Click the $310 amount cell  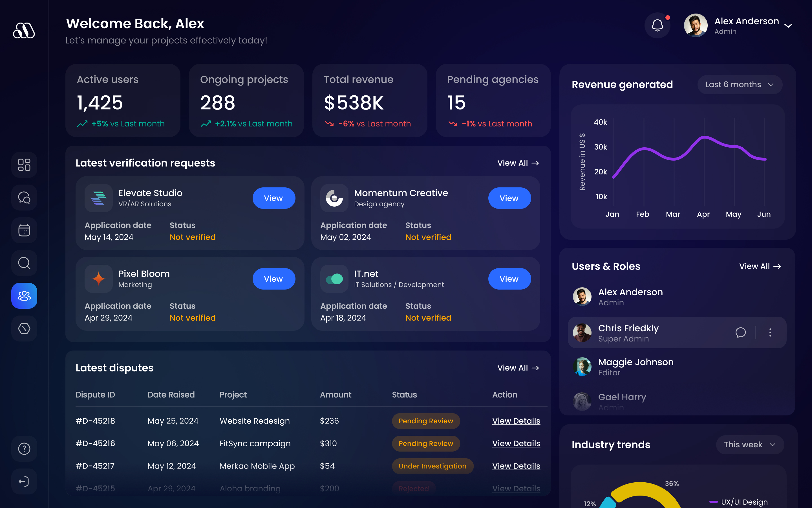(328, 443)
